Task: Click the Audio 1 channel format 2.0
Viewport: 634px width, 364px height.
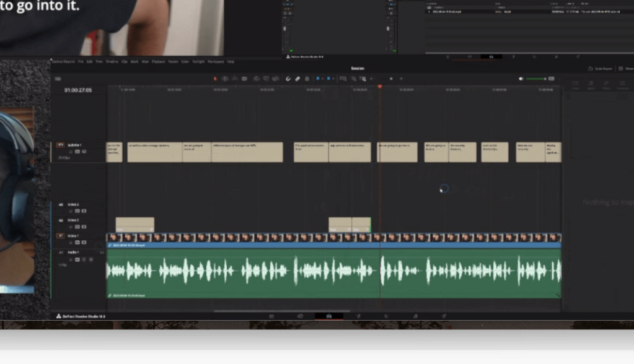Action: pyautogui.click(x=102, y=253)
